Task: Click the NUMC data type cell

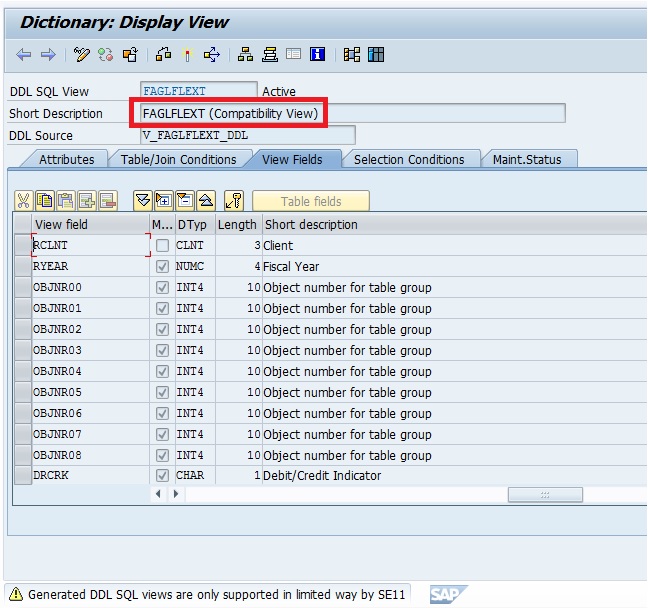Action: click(195, 267)
